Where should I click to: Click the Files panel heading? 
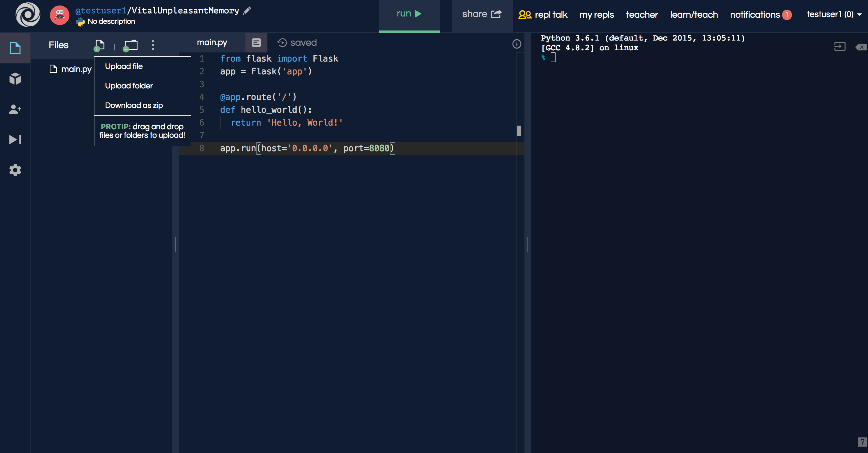[x=59, y=45]
